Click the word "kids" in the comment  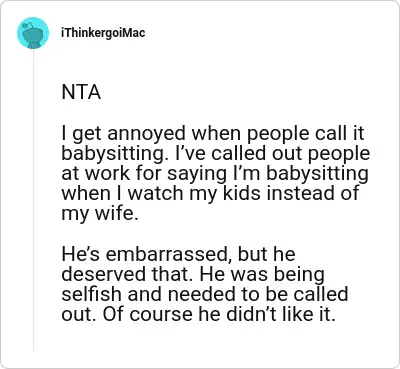242,193
